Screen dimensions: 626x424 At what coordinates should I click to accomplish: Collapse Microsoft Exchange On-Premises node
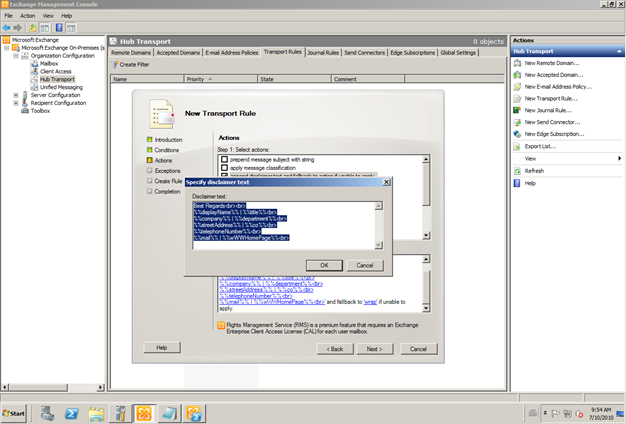click(7, 48)
